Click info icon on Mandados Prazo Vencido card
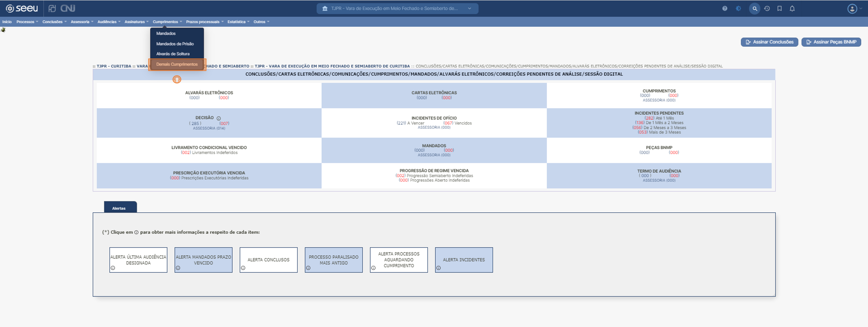This screenshot has width=868, height=327. (178, 268)
